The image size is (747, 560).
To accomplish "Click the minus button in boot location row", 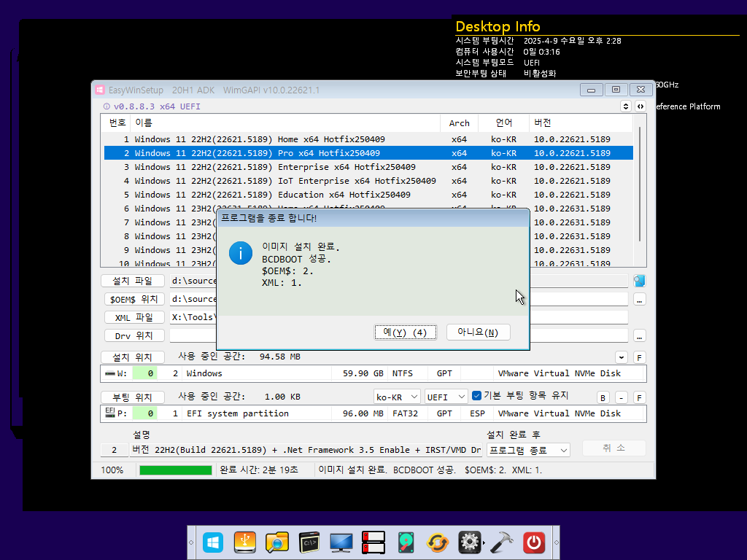I will point(622,397).
